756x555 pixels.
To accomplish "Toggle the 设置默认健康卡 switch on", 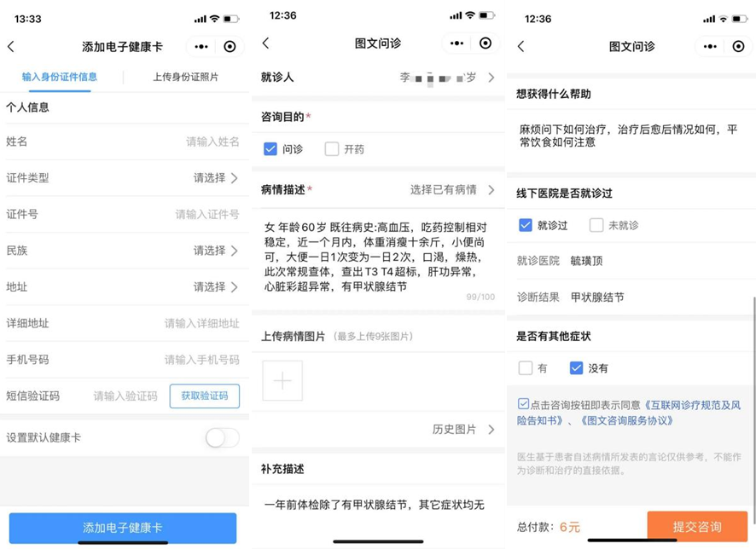I will click(222, 437).
